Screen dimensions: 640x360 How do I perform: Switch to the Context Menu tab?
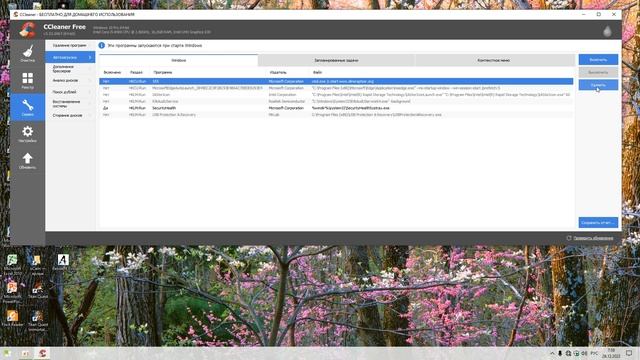click(494, 60)
